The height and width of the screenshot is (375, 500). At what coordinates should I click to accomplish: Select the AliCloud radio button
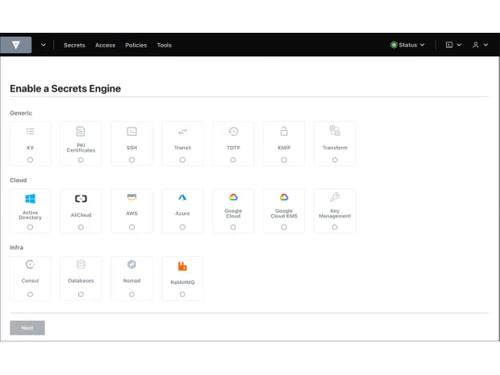pyautogui.click(x=81, y=227)
